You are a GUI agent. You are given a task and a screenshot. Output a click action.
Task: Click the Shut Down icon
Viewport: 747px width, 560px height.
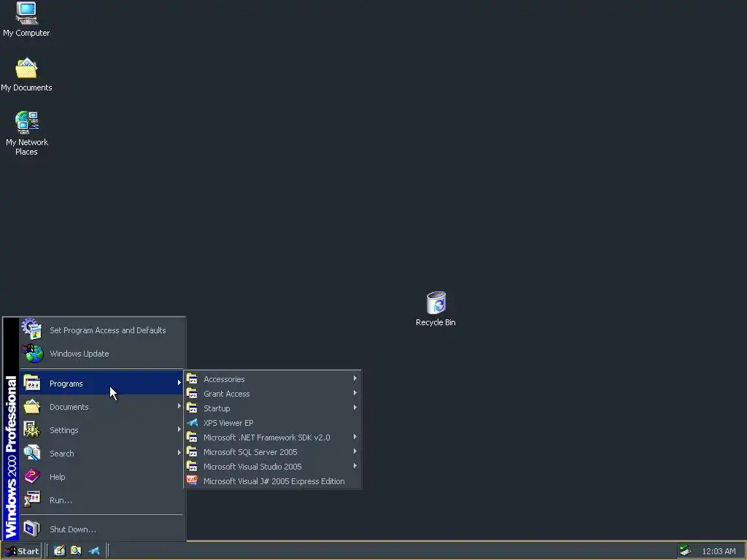32,529
